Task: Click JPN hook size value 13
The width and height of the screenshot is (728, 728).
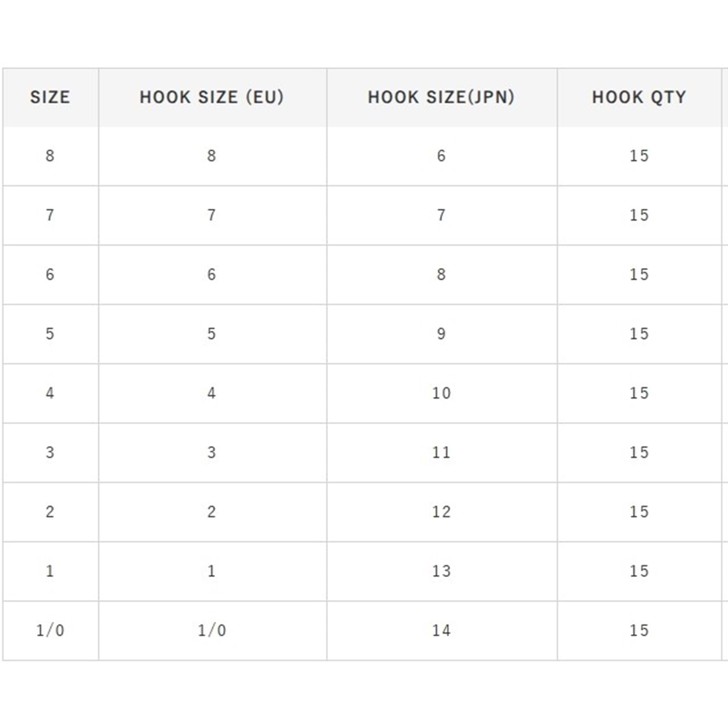Action: pos(441,571)
